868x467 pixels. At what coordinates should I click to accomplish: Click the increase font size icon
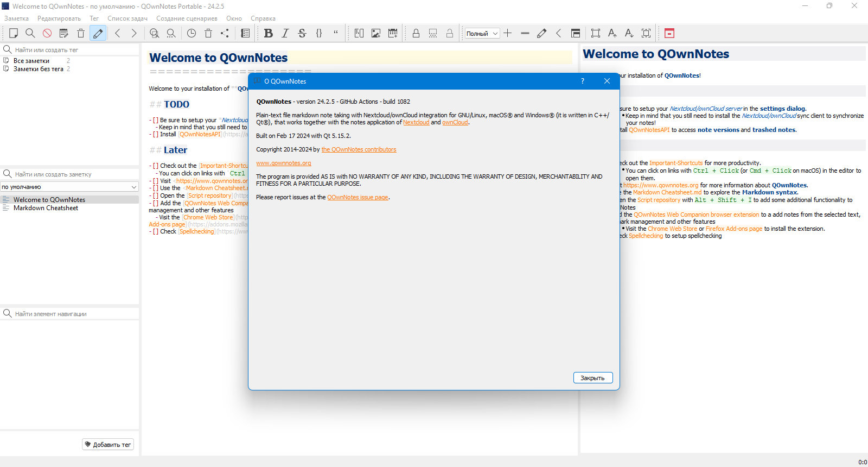612,33
